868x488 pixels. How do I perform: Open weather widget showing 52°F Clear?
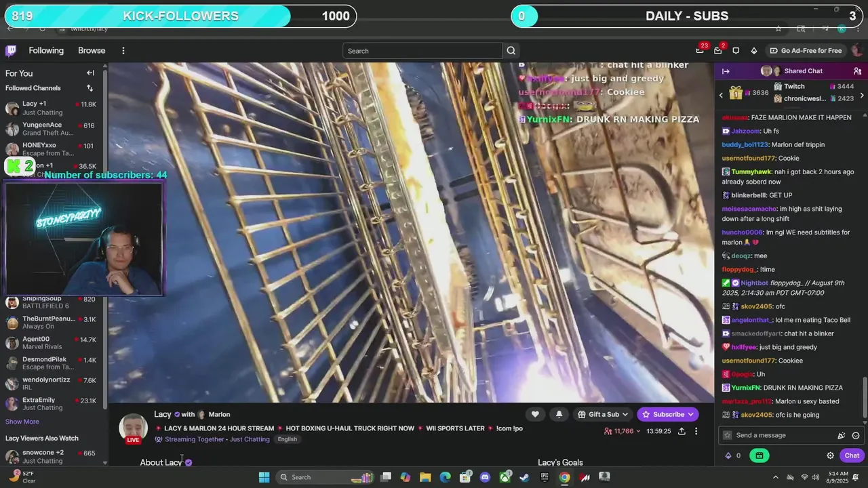(x=22, y=477)
